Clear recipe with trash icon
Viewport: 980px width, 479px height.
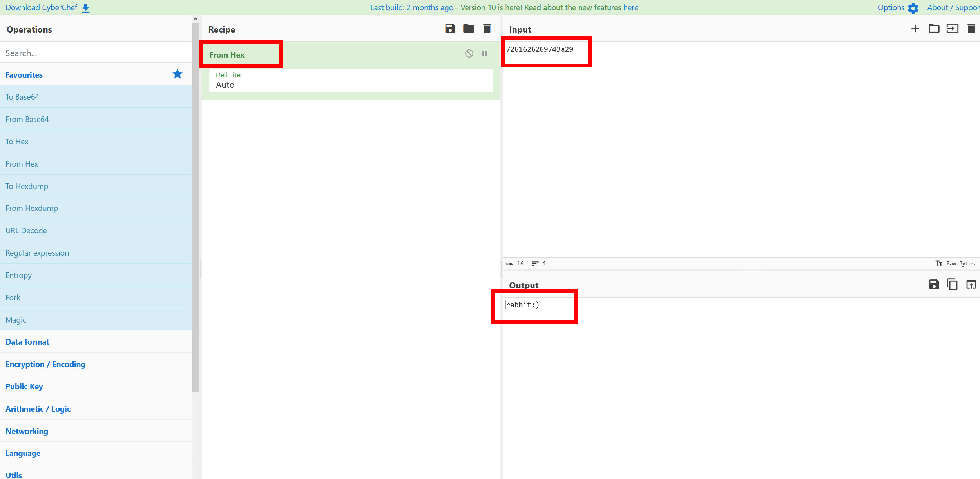(x=487, y=29)
